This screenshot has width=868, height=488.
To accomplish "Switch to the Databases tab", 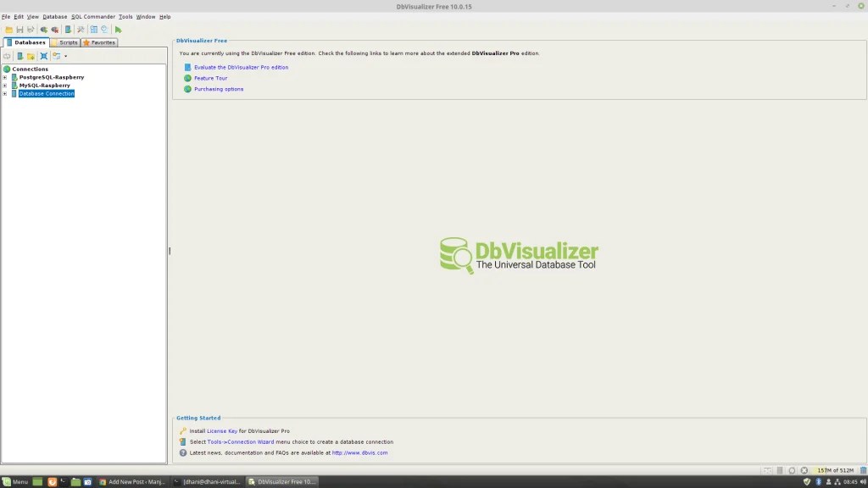I will (x=26, y=42).
